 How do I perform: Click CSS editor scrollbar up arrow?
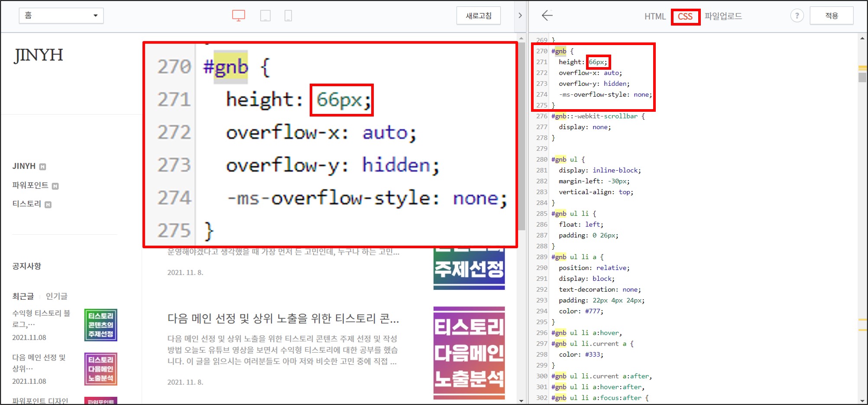(x=862, y=38)
